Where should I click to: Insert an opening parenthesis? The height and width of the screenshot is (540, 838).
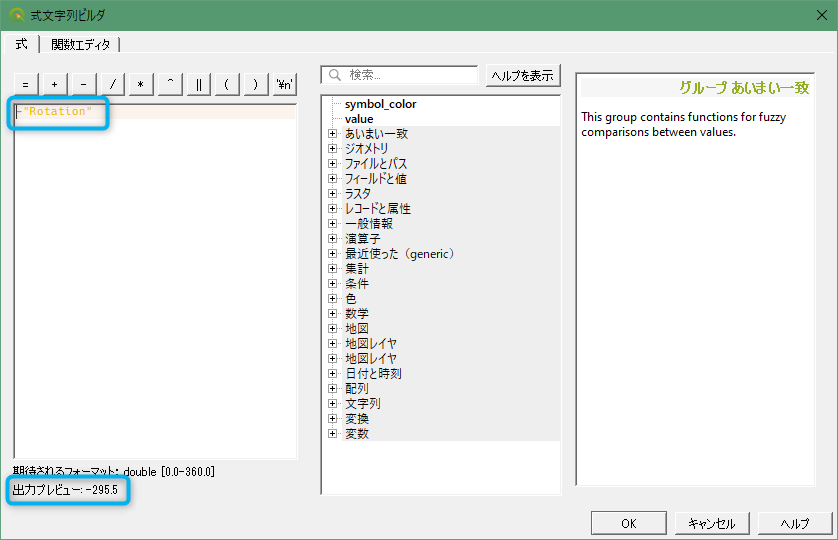pos(228,85)
